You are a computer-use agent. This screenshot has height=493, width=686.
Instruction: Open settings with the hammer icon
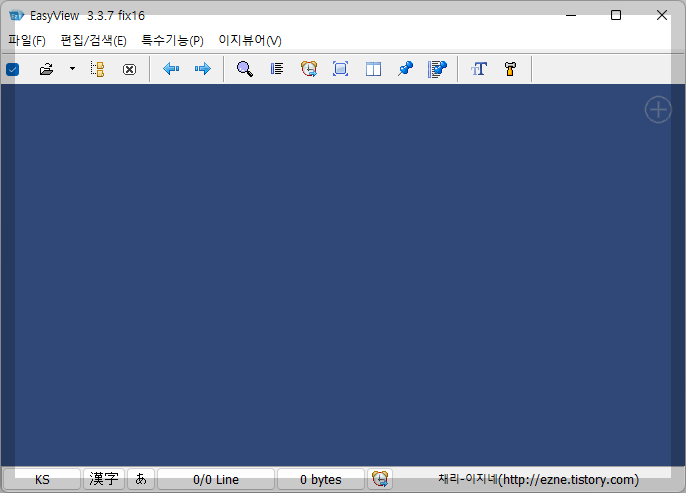(510, 69)
